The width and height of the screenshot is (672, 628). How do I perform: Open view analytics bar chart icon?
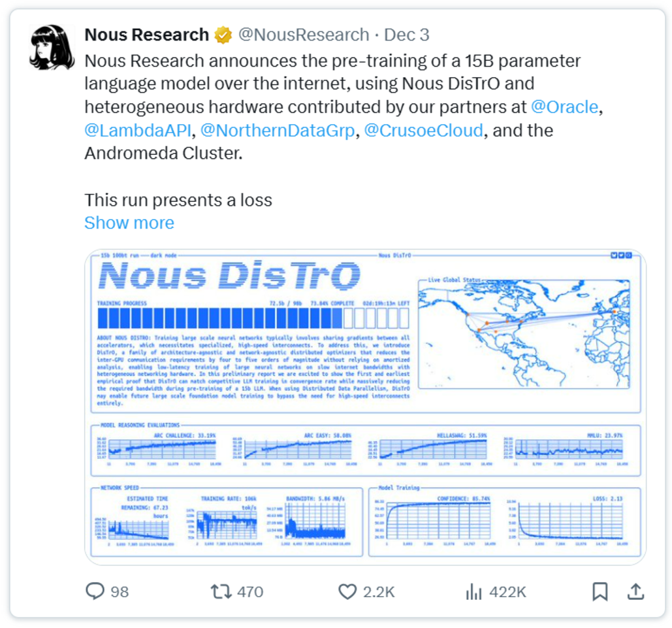[x=473, y=591]
